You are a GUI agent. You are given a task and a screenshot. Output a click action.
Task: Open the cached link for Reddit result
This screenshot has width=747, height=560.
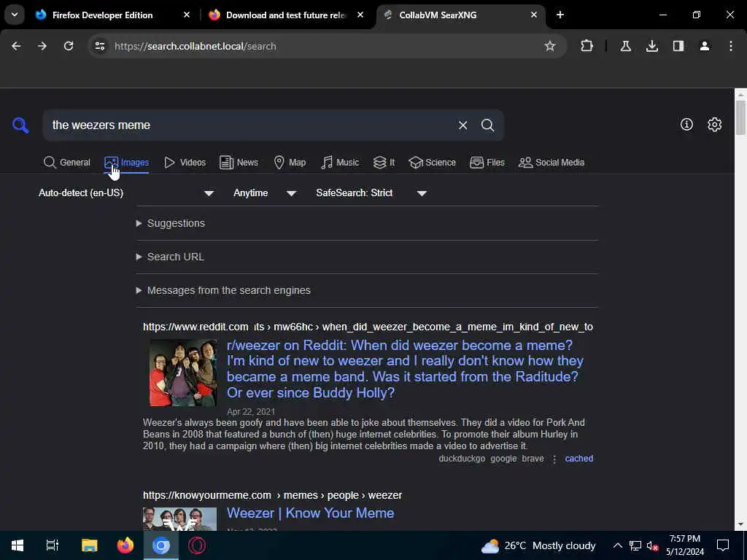pos(578,459)
